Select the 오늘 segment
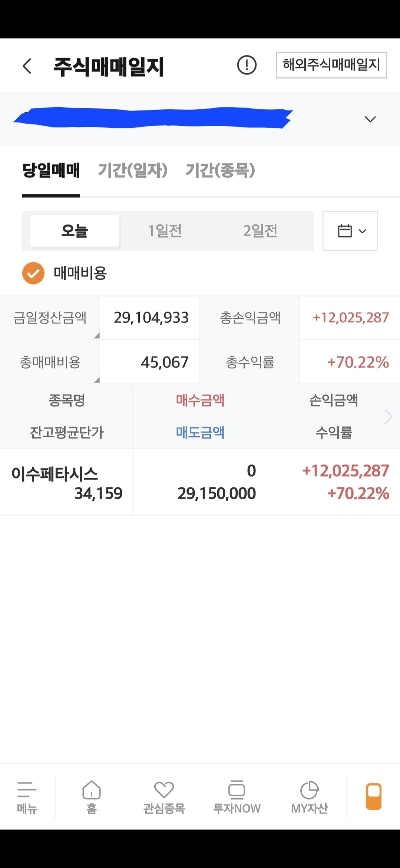 (75, 231)
